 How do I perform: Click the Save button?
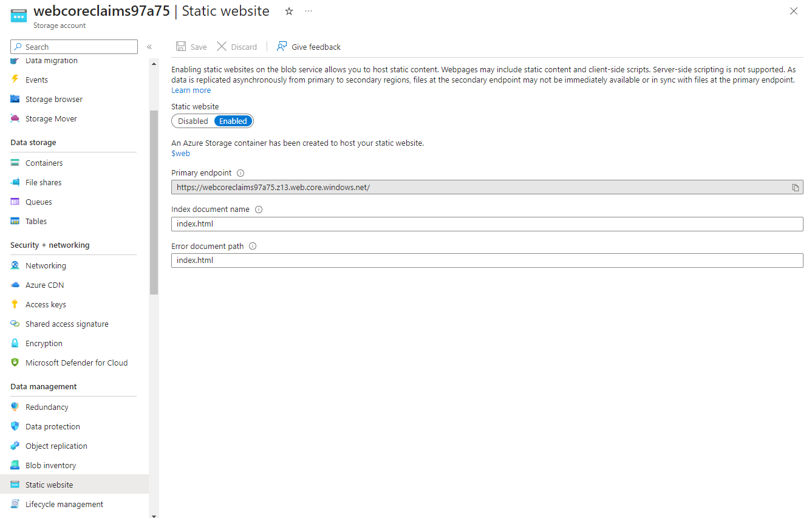(x=191, y=47)
